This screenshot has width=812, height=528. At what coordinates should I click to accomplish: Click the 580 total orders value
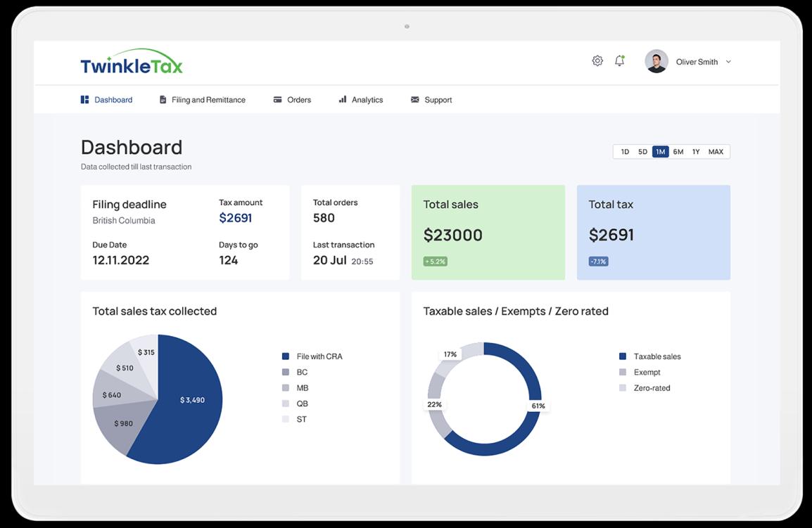tap(324, 218)
